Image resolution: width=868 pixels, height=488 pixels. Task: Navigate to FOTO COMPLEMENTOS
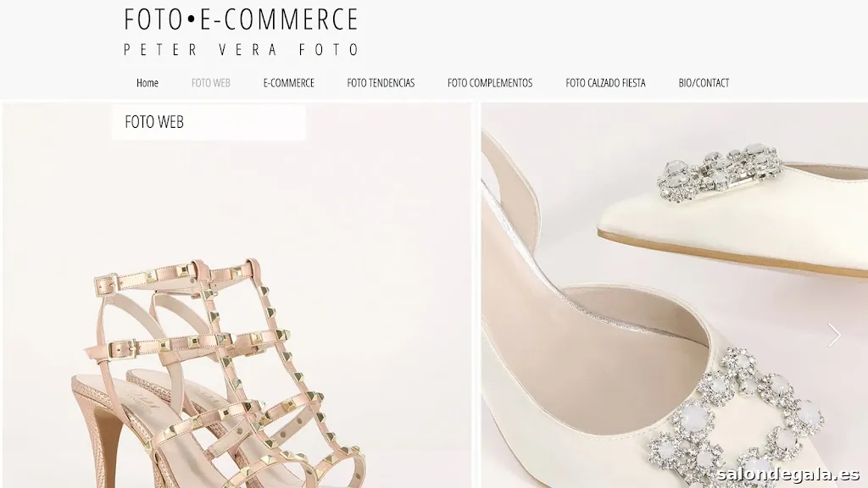(490, 83)
